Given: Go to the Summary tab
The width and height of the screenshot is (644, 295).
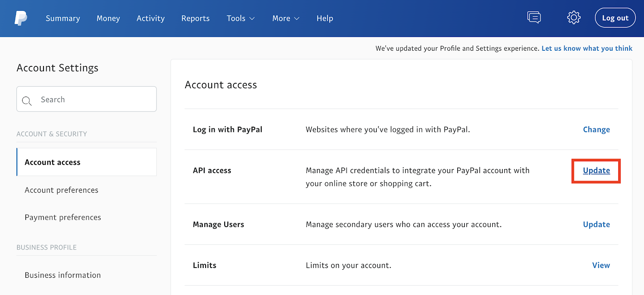Looking at the screenshot, I should (x=63, y=19).
